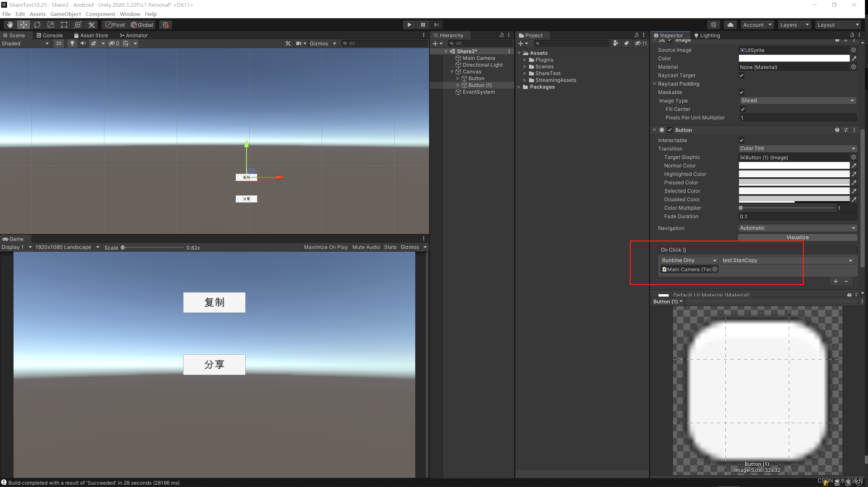
Task: Click the Play button
Action: (x=409, y=25)
